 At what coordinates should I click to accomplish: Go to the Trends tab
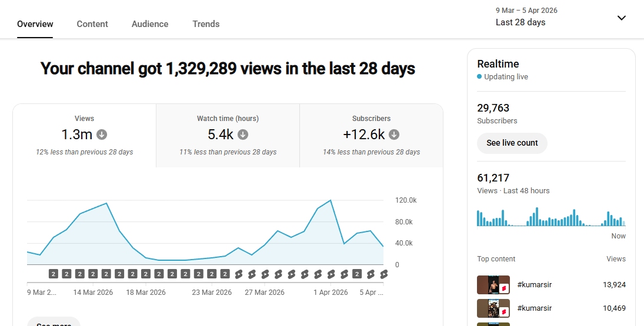206,24
